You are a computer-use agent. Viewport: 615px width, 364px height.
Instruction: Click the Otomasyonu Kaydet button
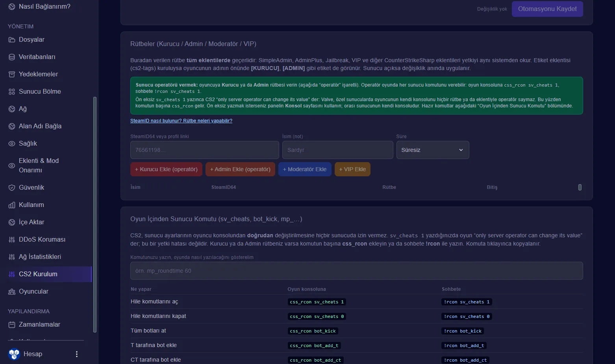point(547,9)
